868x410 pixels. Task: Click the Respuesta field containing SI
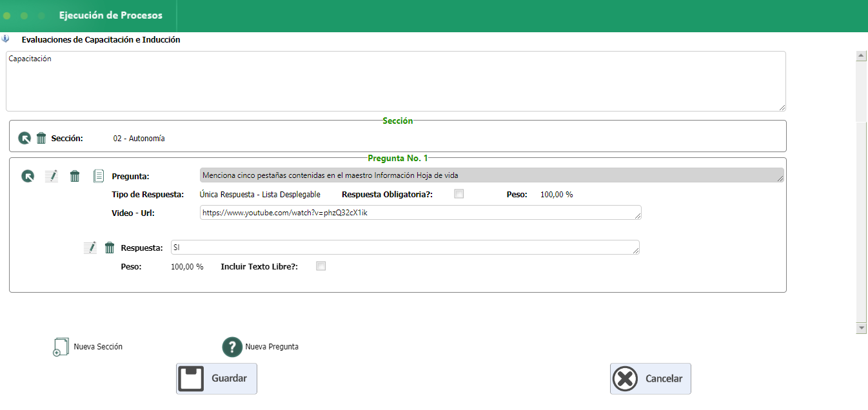(405, 248)
